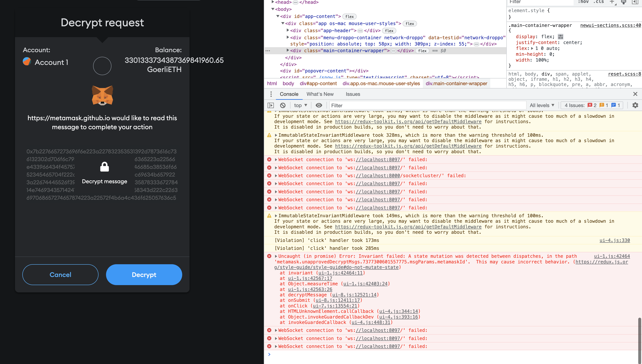Open Console settings gear icon
Screen dimensions: 642x364
coord(635,105)
